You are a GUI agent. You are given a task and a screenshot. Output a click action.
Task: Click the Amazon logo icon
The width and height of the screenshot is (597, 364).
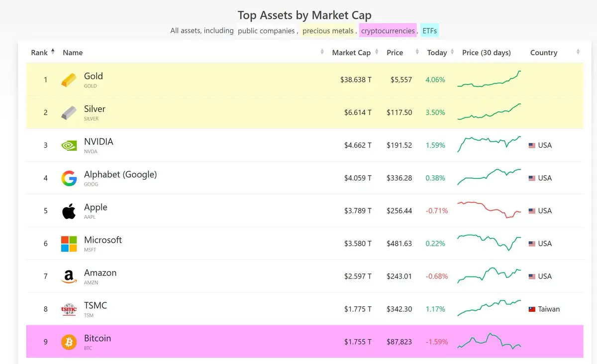tap(69, 276)
